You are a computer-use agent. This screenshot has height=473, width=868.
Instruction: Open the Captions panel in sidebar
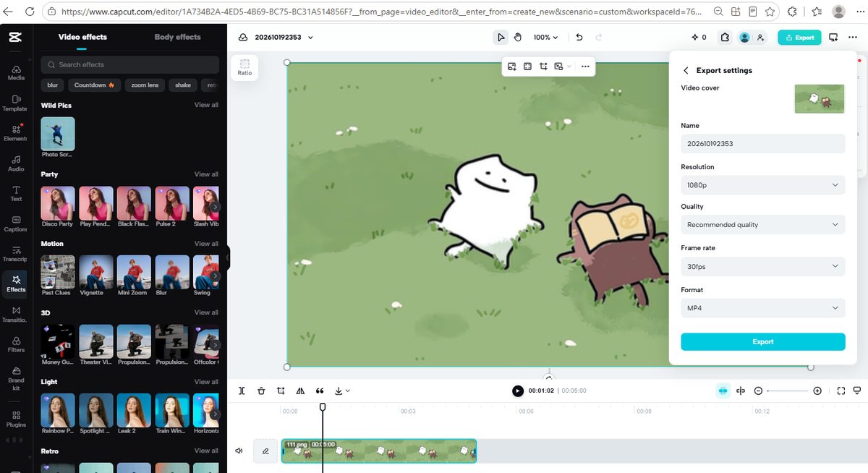[x=16, y=223]
